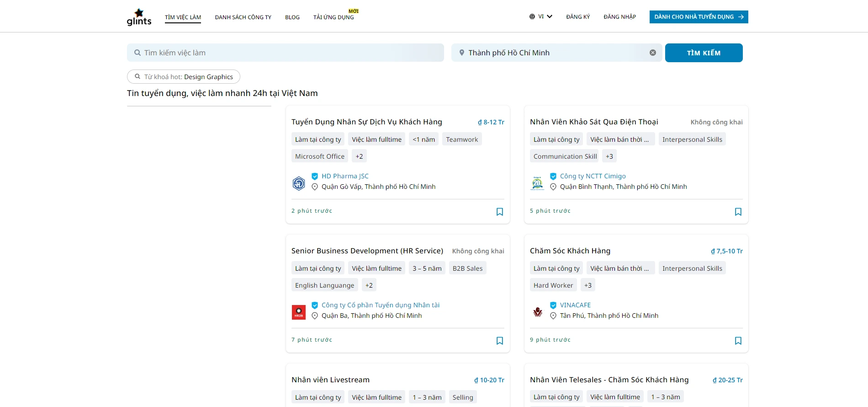Screen dimensions: 868x407
Task: Bookmark the Tuyển Dụng Nhân Sự Dịch Vụ Khách Hàng job
Action: pos(500,212)
